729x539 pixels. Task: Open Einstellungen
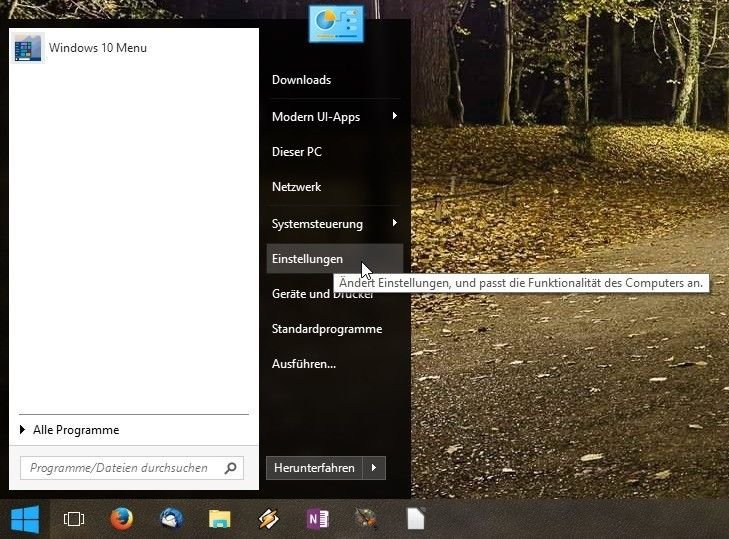coord(335,259)
